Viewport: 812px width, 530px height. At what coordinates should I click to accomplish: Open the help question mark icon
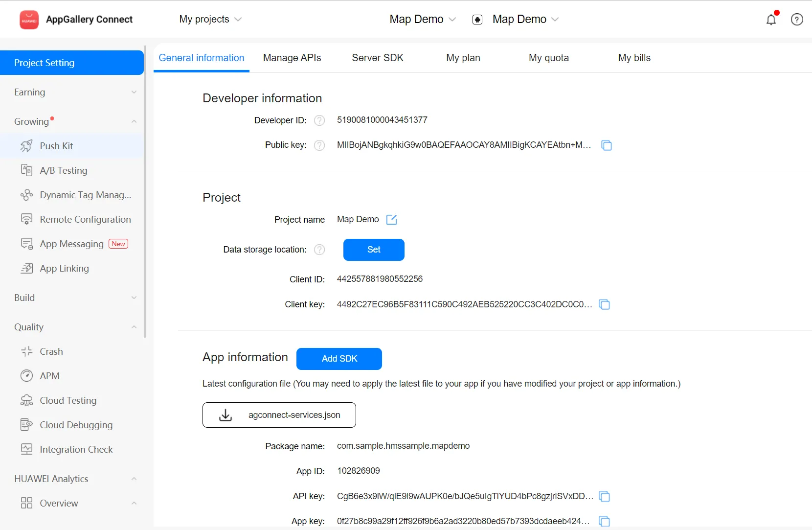[797, 20]
